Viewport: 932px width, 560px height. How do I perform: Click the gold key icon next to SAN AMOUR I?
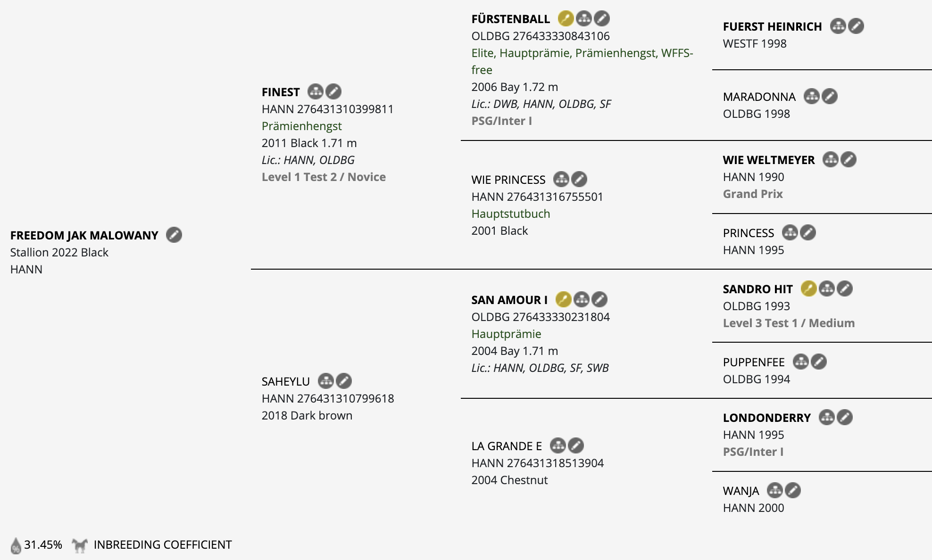563,299
